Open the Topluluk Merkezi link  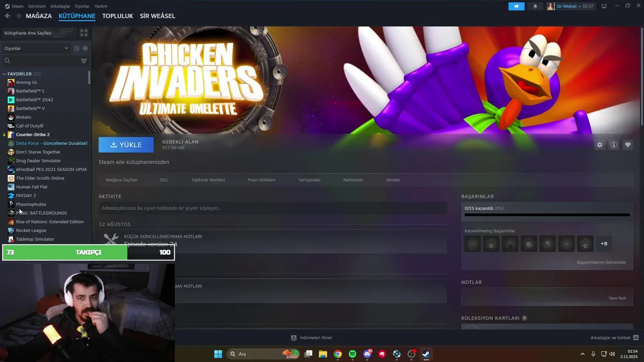click(x=208, y=180)
